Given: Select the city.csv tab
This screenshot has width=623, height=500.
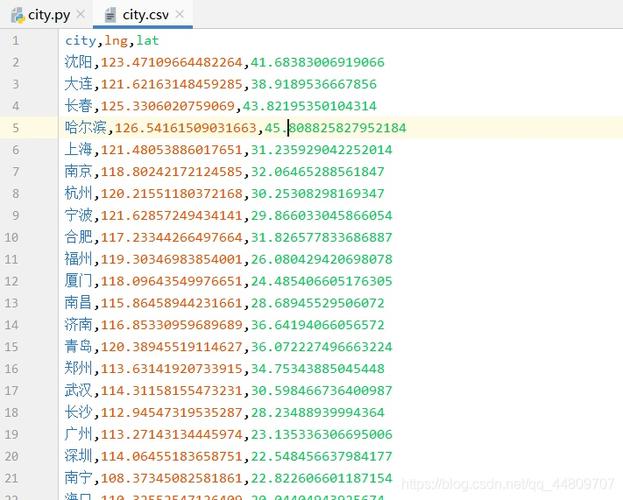Looking at the screenshot, I should (x=143, y=15).
